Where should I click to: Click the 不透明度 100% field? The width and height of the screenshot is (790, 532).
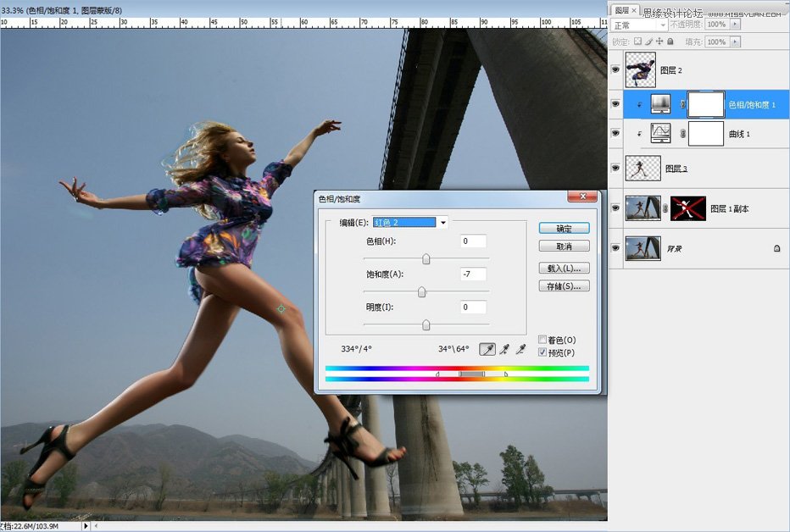pyautogui.click(x=716, y=25)
